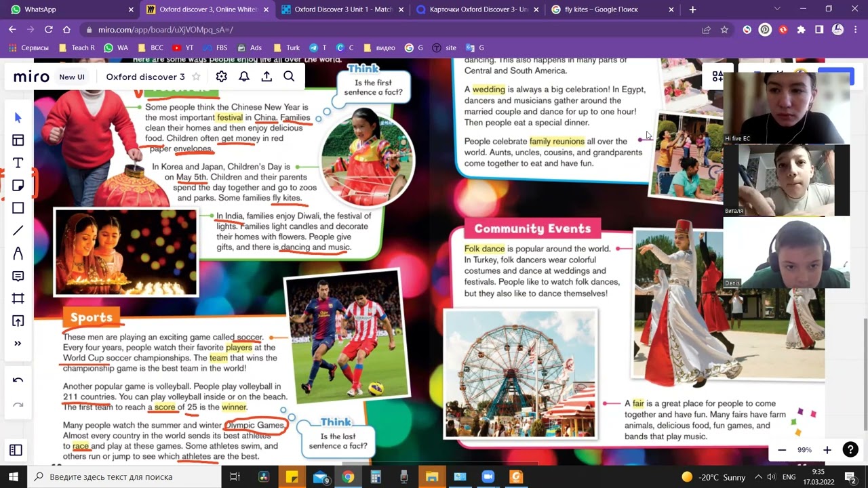
Task: Reload the page
Action: pyautogui.click(x=48, y=30)
